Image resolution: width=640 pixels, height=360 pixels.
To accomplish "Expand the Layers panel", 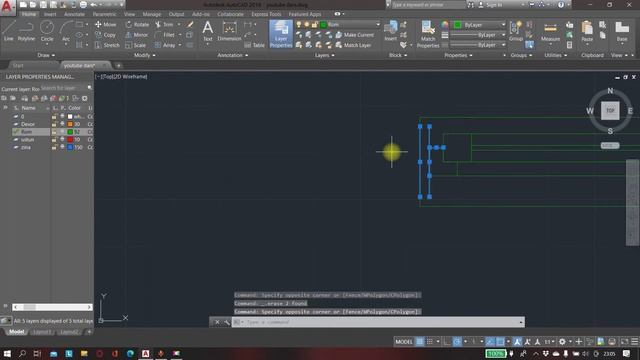I will 324,55.
